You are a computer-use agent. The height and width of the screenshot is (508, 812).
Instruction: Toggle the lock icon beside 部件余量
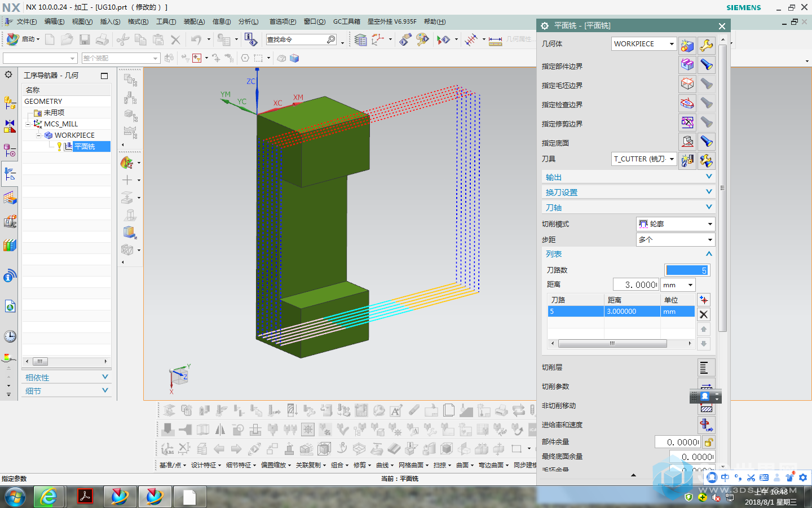point(709,442)
